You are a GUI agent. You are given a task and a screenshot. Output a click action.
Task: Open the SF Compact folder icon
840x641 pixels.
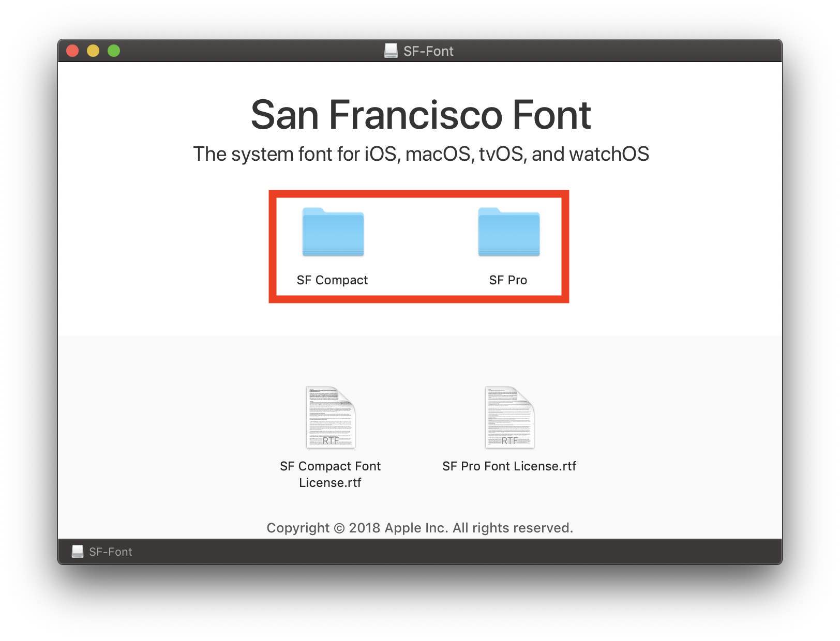(x=333, y=232)
